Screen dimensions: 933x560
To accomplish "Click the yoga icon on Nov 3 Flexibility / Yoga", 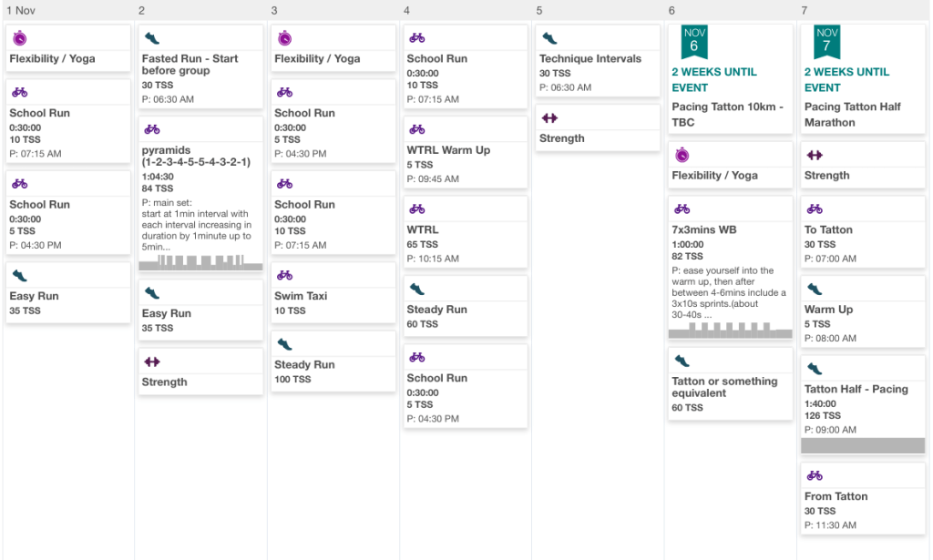I will point(285,36).
